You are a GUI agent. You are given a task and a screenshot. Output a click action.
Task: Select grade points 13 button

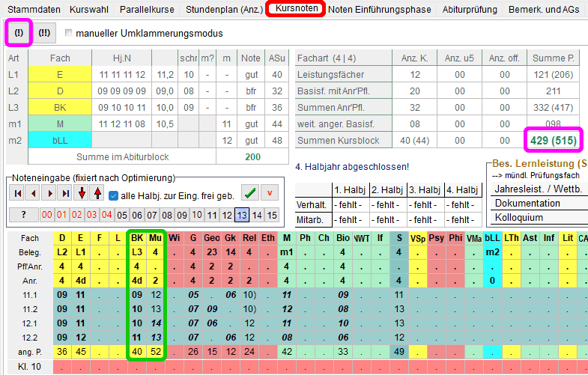tap(241, 216)
